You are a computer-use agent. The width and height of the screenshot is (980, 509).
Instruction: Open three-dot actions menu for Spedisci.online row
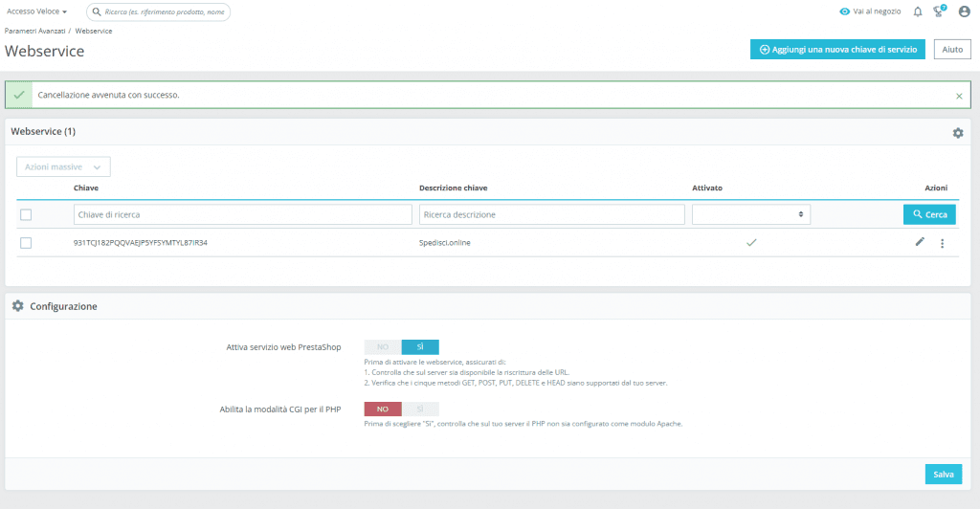pos(942,243)
